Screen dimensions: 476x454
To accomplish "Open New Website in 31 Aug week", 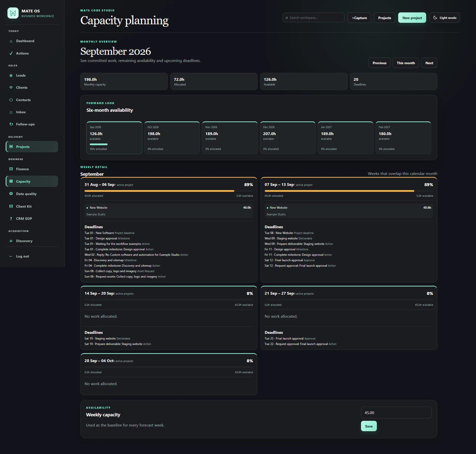I will point(169,211).
